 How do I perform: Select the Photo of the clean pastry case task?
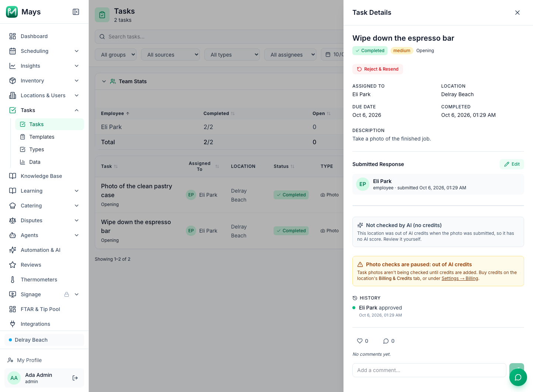tap(137, 190)
